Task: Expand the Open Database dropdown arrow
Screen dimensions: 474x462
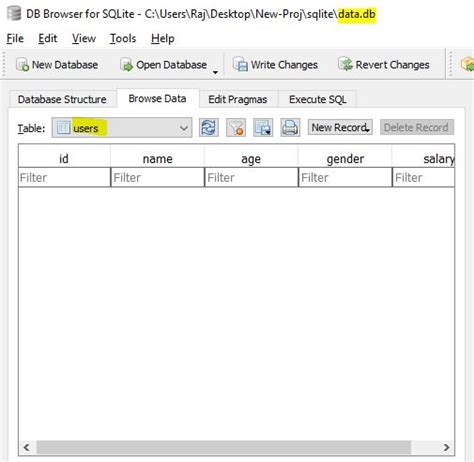Action: click(215, 72)
